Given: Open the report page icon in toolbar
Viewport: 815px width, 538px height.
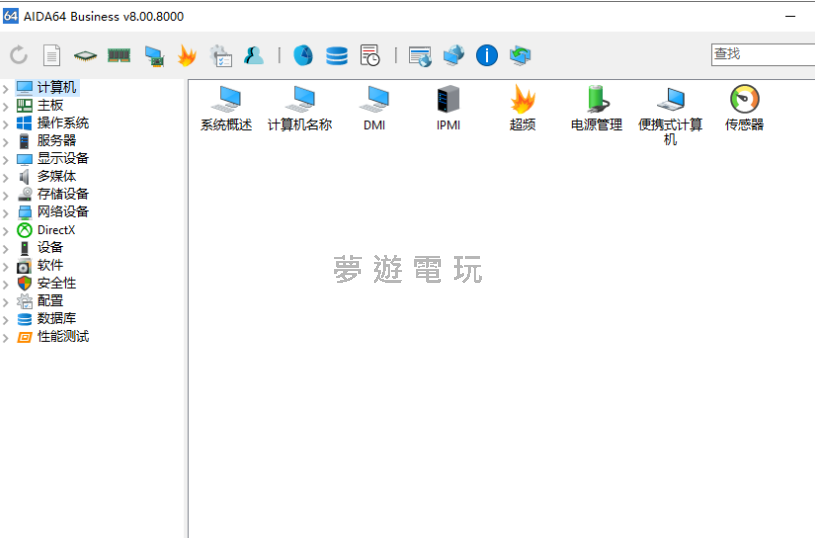Looking at the screenshot, I should (51, 56).
